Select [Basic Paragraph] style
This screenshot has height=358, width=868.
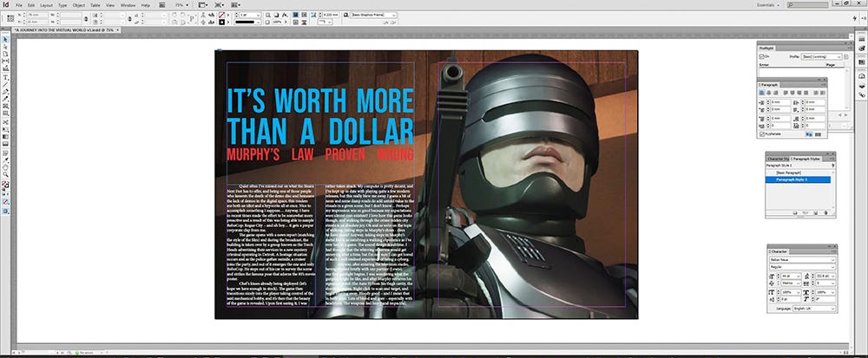coord(789,172)
